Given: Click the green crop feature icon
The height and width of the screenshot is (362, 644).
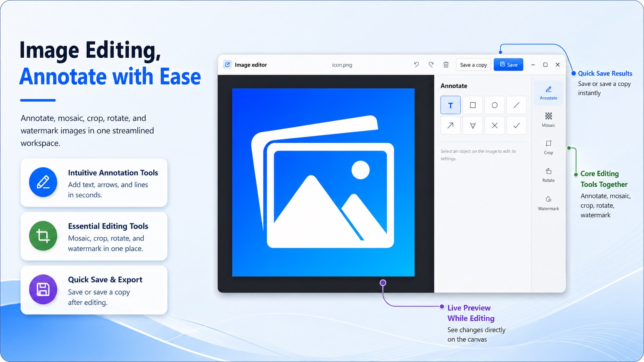Looking at the screenshot, I should coord(43,236).
